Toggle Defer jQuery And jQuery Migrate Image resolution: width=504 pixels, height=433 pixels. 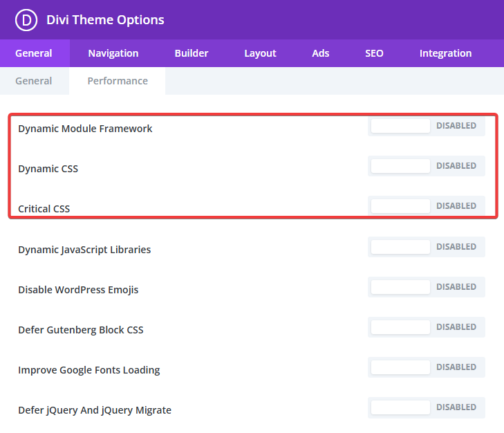426,407
